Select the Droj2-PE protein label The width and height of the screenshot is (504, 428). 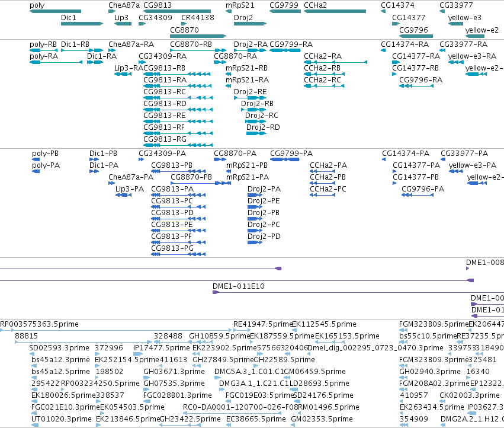(264, 201)
